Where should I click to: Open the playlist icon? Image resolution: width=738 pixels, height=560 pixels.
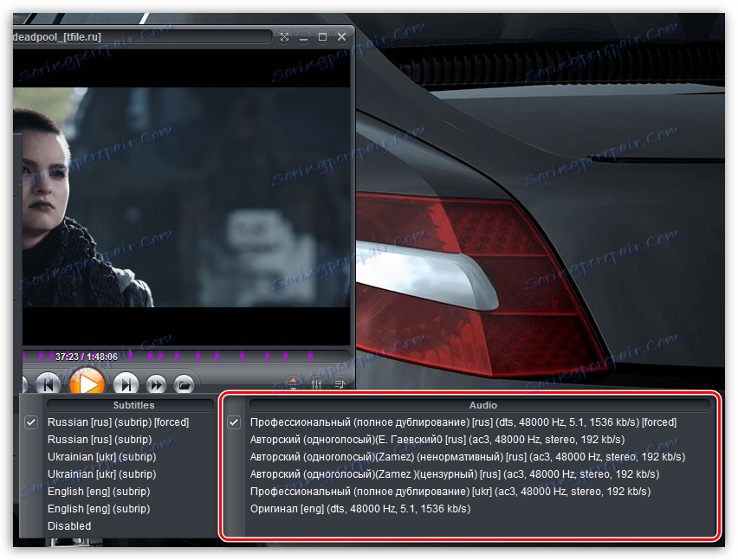(x=341, y=383)
